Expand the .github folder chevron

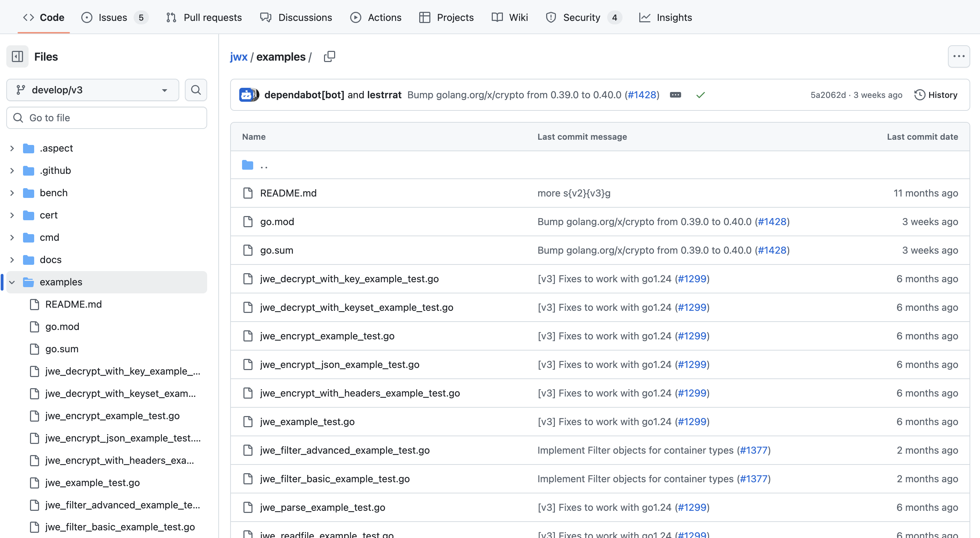coord(12,171)
